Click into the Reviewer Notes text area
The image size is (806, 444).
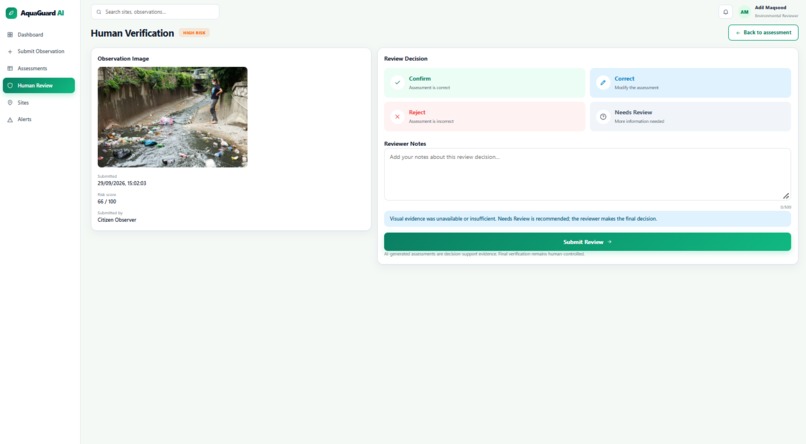588,175
